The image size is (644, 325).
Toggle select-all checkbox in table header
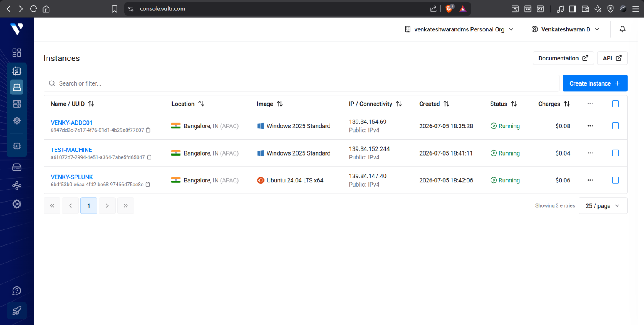tap(615, 104)
